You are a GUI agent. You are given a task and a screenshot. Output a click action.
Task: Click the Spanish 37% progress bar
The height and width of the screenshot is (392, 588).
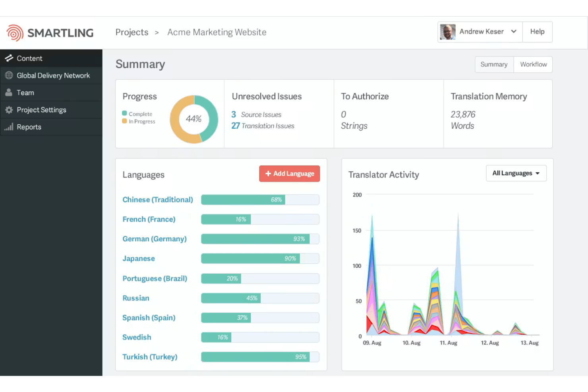tap(260, 318)
